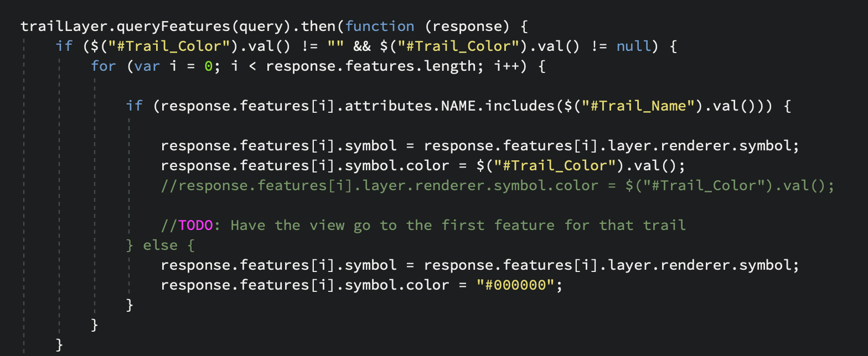Click the magenta TODO tag
868x356 pixels.
pos(195,225)
